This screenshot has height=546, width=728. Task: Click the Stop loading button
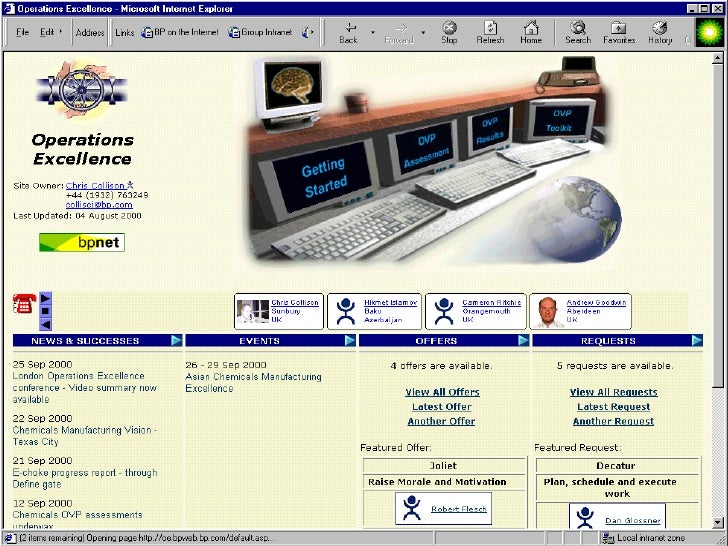pyautogui.click(x=449, y=32)
